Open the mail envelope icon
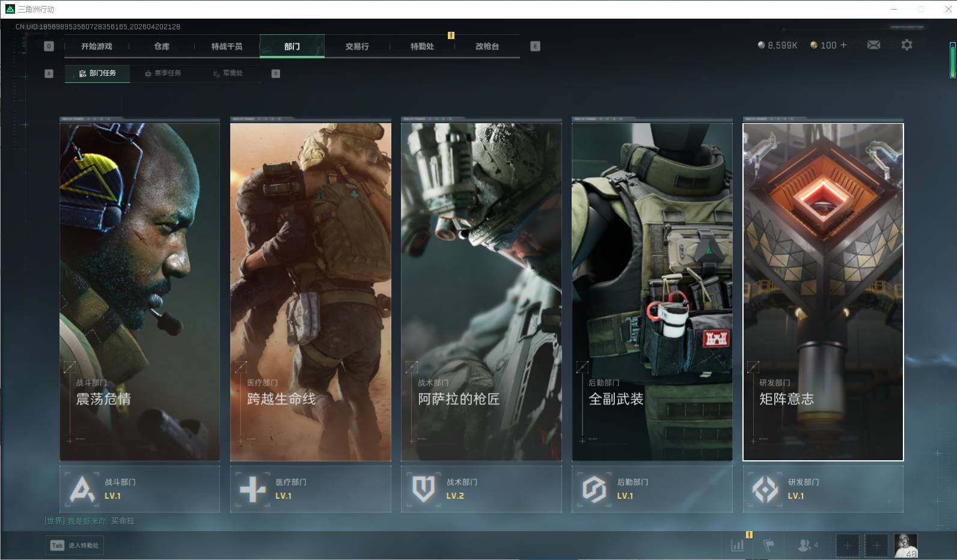The image size is (957, 560). pos(873,45)
